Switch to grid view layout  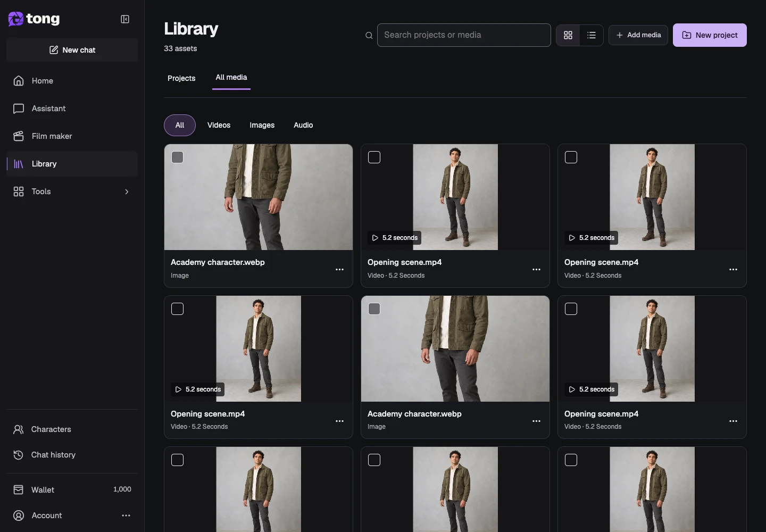point(568,35)
